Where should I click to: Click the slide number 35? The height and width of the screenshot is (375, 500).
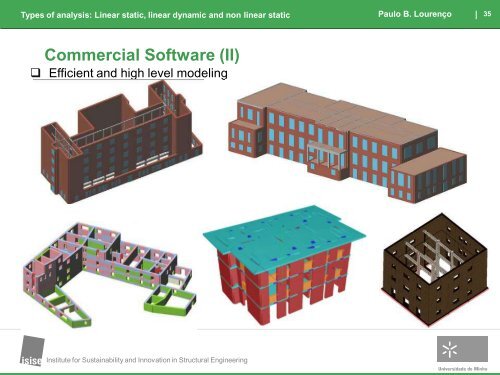(x=487, y=14)
